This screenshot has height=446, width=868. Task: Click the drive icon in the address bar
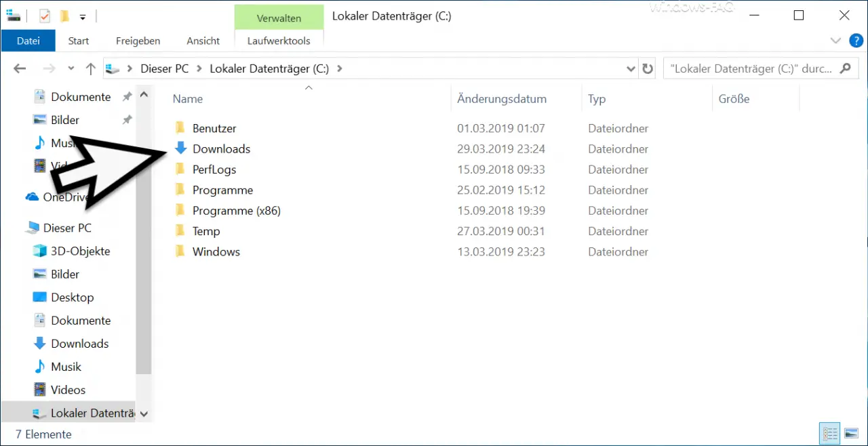click(114, 68)
